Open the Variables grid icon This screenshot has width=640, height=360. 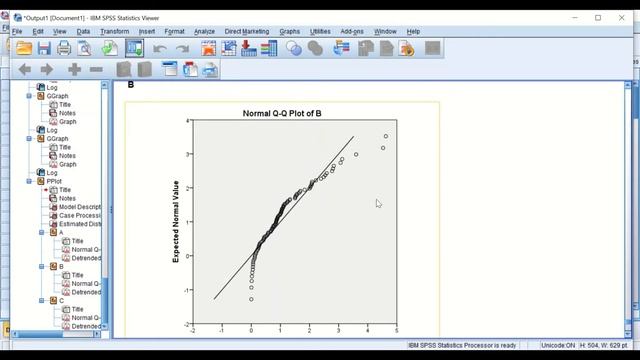(269, 49)
